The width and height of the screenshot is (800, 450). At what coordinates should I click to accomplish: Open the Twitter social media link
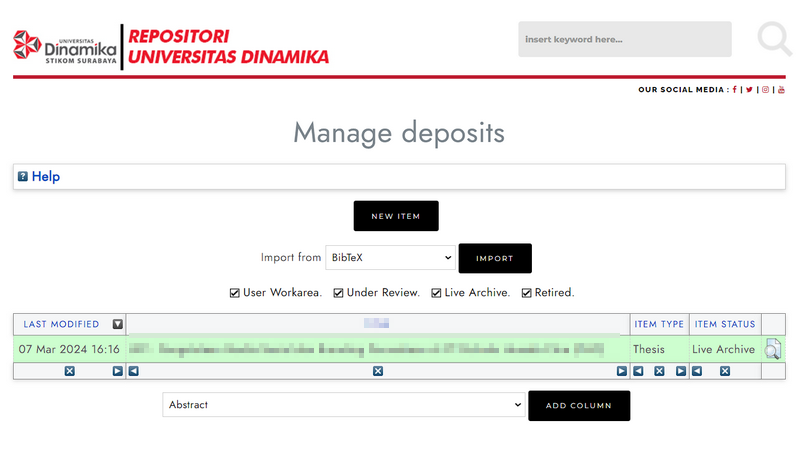pos(749,90)
